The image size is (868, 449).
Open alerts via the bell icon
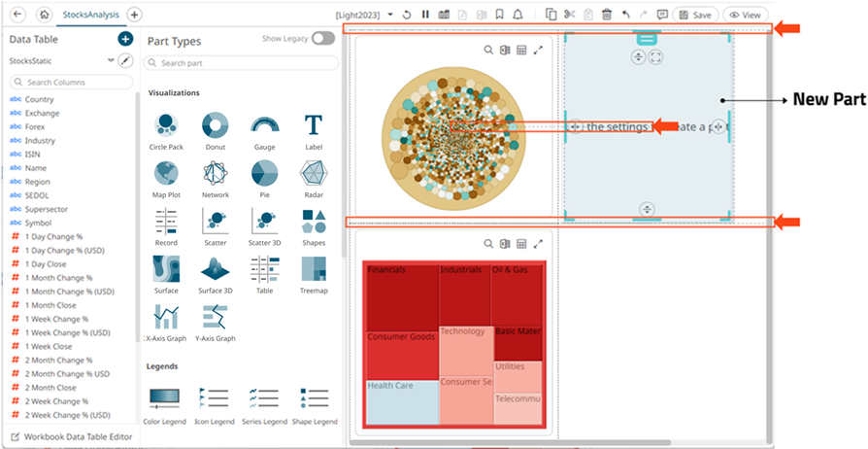tap(517, 15)
